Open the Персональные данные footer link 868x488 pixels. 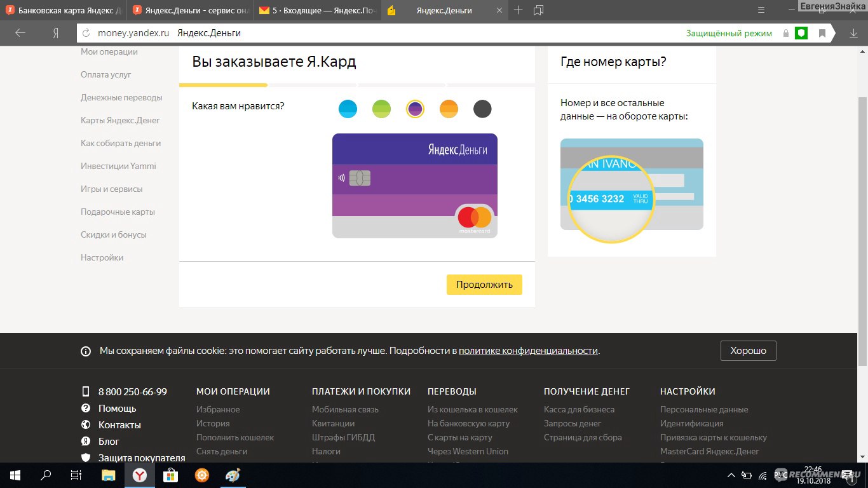[x=704, y=409]
